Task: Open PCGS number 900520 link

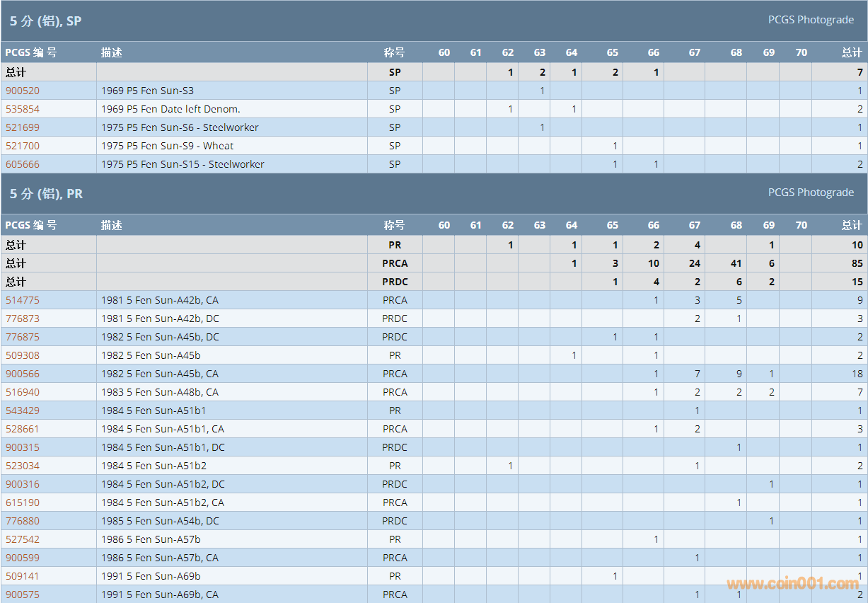Action: click(23, 91)
